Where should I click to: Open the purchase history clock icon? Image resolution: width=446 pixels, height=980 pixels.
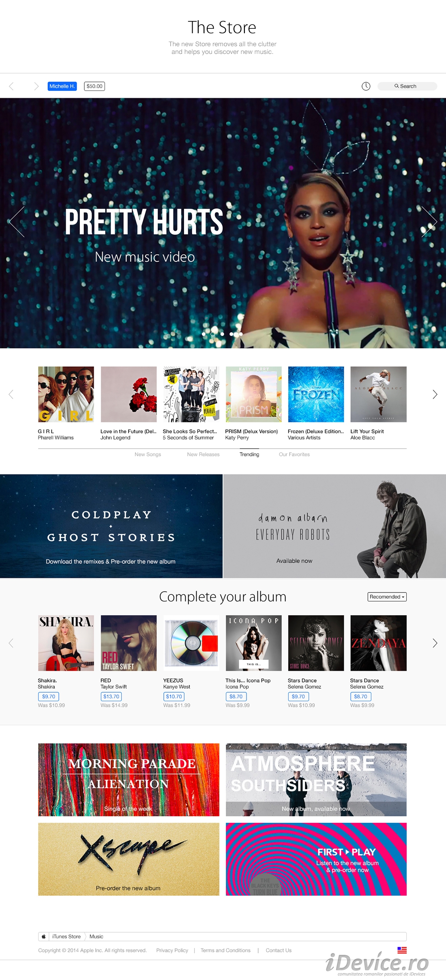[x=366, y=86]
